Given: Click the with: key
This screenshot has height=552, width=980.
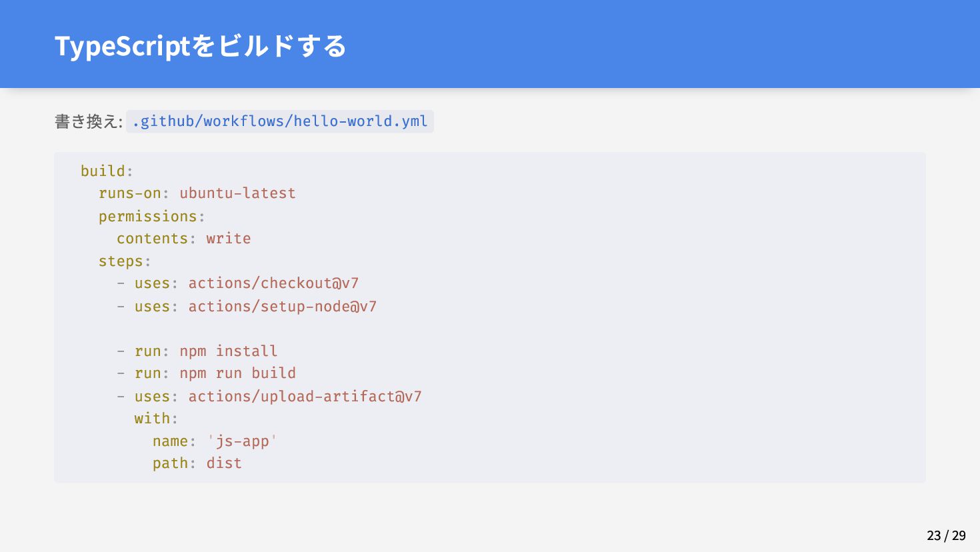Looking at the screenshot, I should pyautogui.click(x=156, y=419).
